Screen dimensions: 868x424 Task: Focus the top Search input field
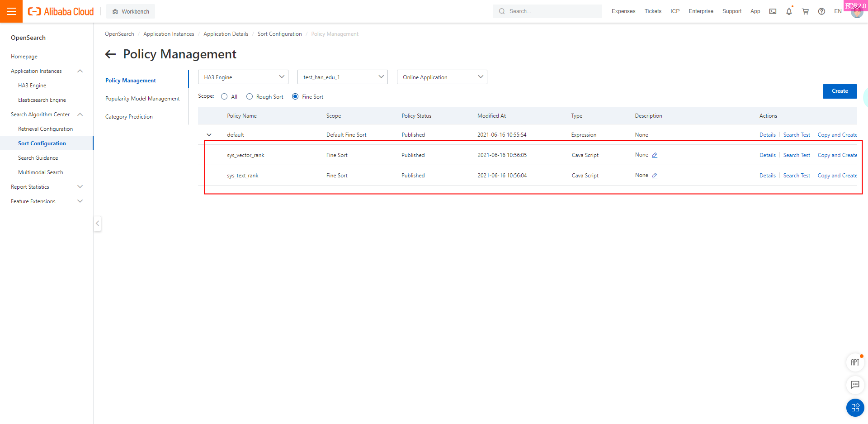[x=547, y=11]
